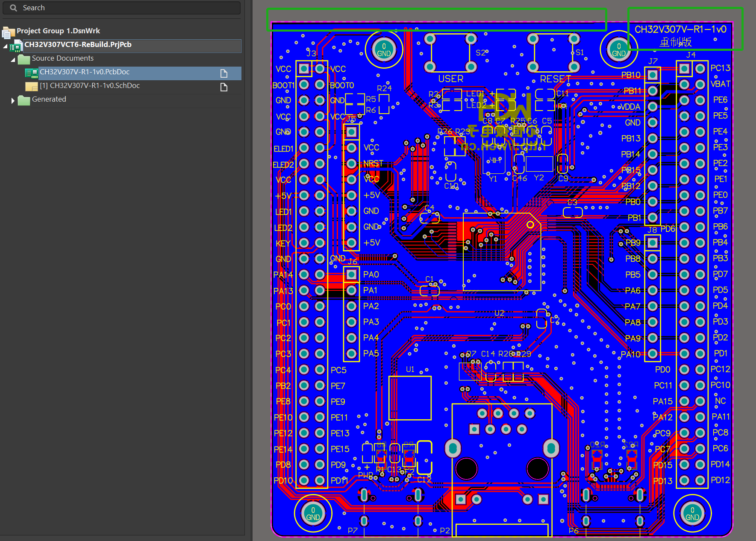Select the J7 header designator
The image size is (756, 541).
click(653, 61)
